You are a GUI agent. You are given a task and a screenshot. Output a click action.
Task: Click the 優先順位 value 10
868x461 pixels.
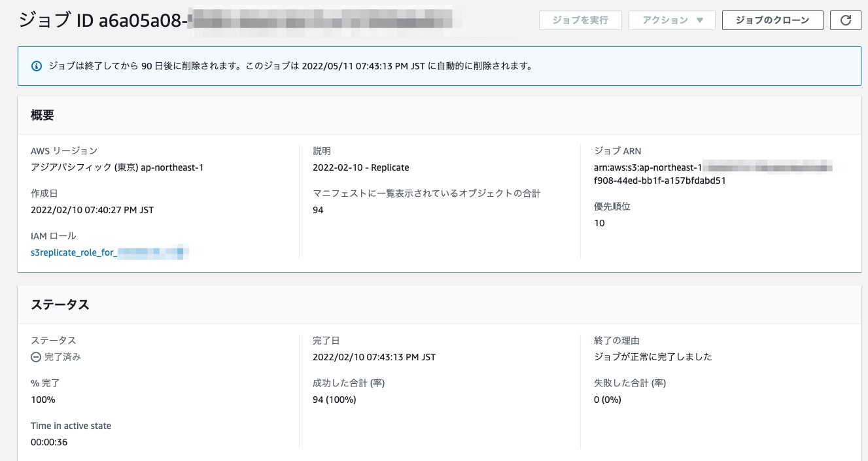[599, 223]
